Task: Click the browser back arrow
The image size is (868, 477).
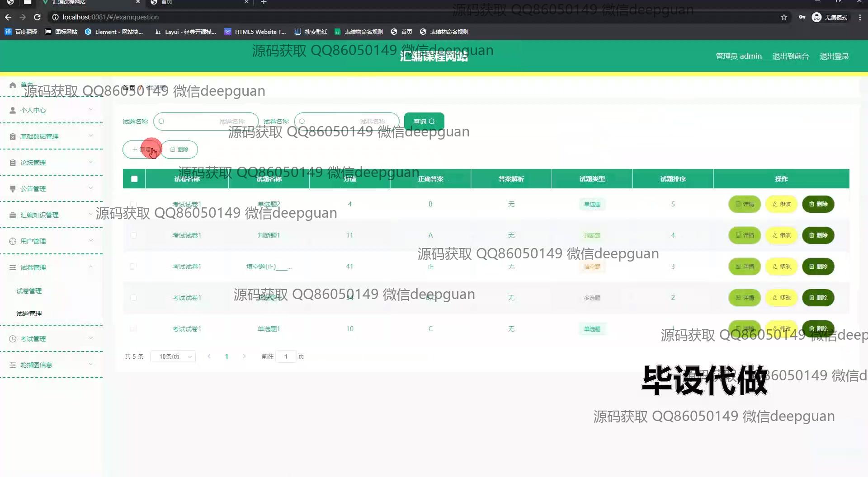Action: (x=8, y=17)
